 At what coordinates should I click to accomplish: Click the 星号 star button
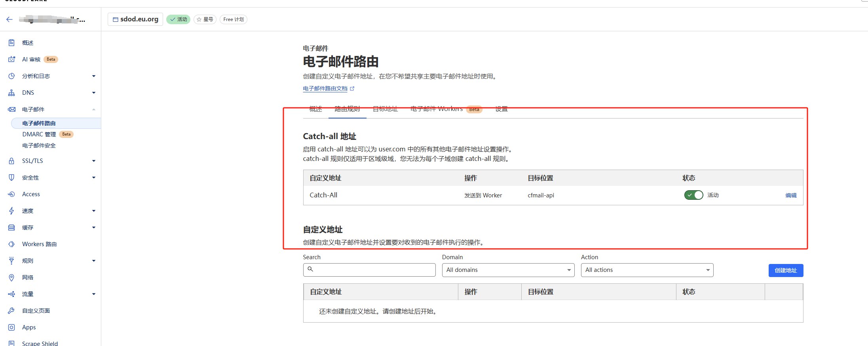point(205,19)
